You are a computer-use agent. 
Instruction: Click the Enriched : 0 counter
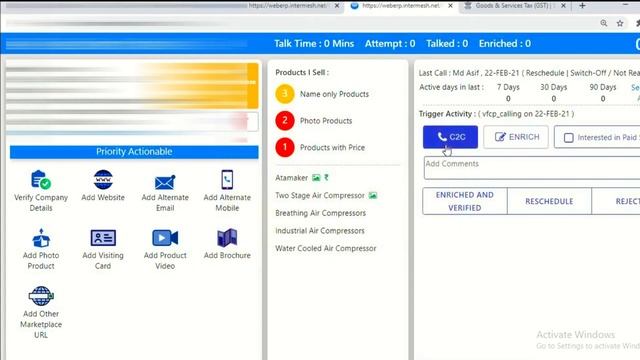(x=505, y=44)
